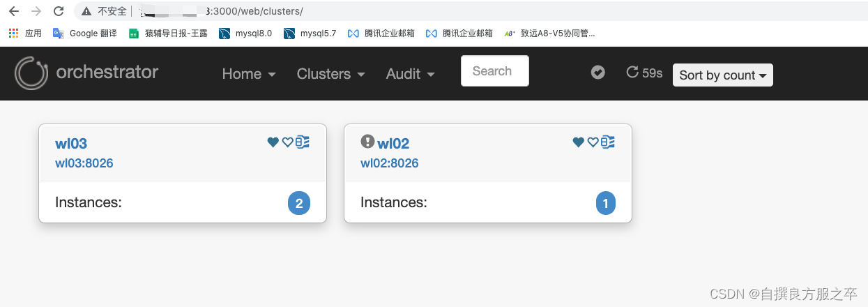Open the orchestrator brand link

pos(107,72)
